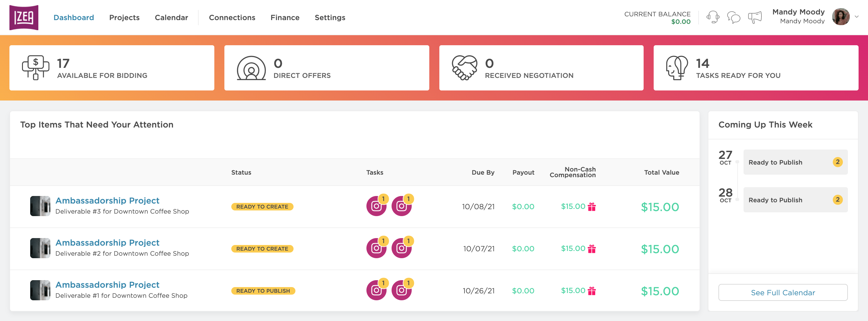Open the Connections menu item
The image size is (868, 321).
tap(232, 18)
